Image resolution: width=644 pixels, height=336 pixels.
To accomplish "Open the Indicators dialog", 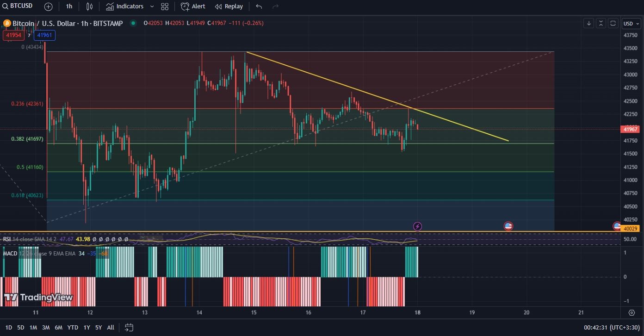I will coord(124,6).
